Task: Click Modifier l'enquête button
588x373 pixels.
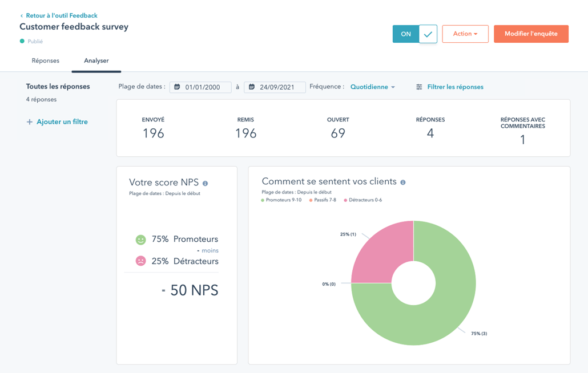Action: (531, 34)
